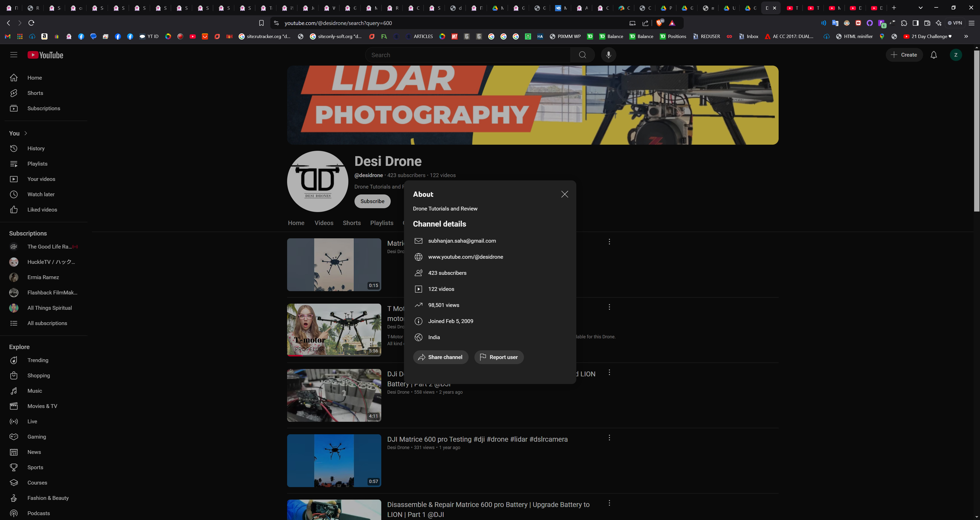Click the Share channel button
This screenshot has height=520, width=980.
click(440, 357)
